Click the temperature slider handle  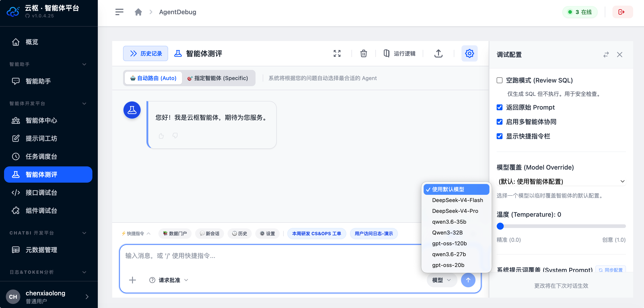[500, 226]
